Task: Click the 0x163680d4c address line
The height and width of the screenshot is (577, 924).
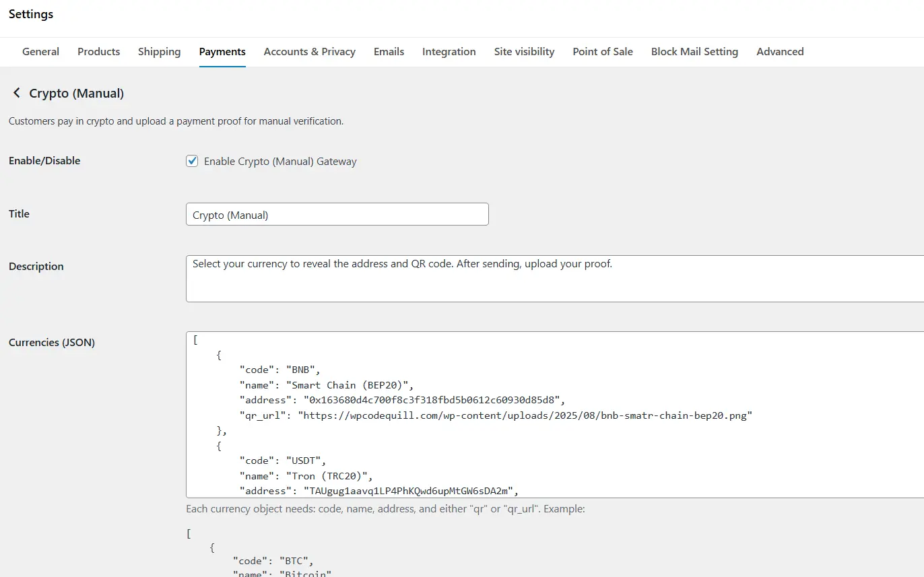Action: coord(402,401)
